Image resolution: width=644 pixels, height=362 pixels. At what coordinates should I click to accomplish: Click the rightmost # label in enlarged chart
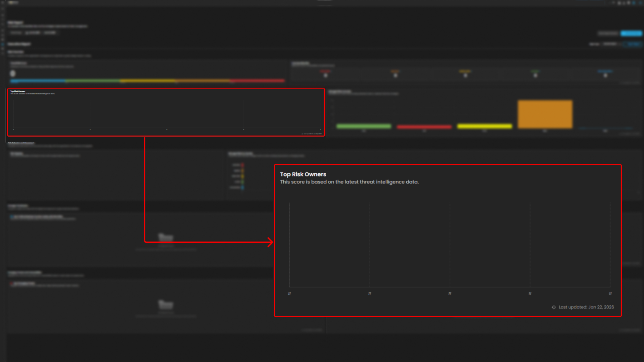(x=610, y=293)
